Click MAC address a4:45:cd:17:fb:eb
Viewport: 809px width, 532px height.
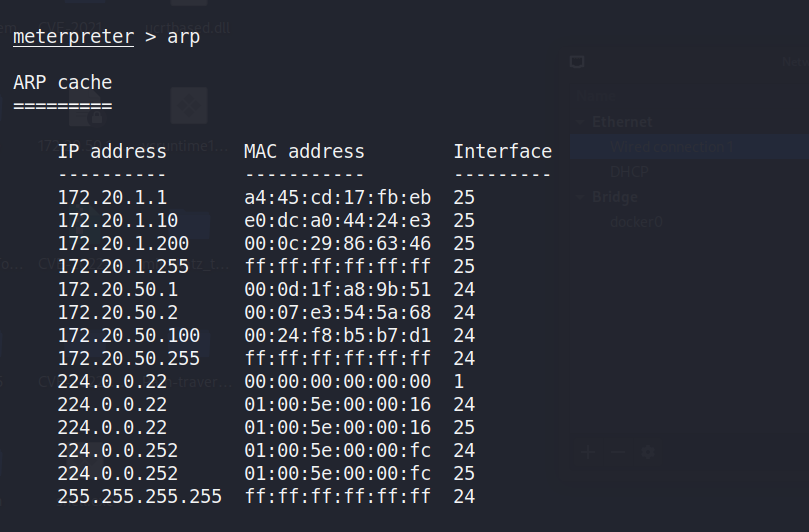[x=337, y=198]
